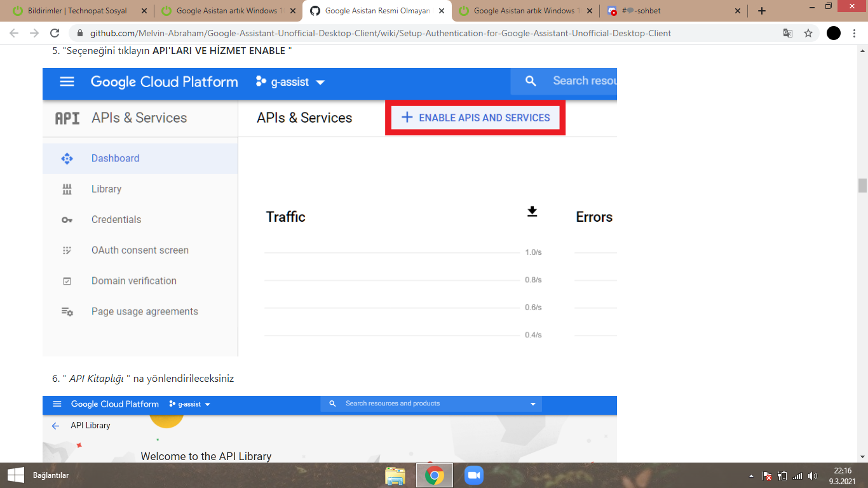Click the API logo beside the sidebar heading
The height and width of the screenshot is (488, 868).
click(x=67, y=118)
